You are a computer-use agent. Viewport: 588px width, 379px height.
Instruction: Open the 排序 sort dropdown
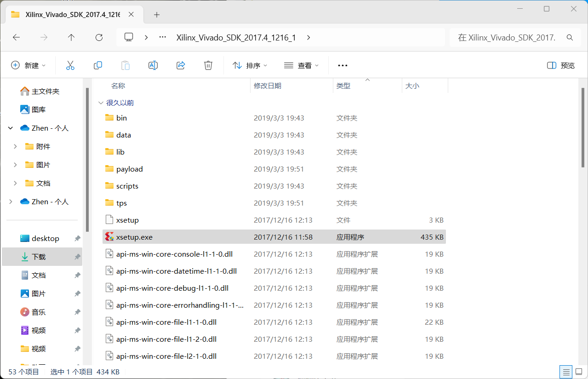[x=250, y=66]
